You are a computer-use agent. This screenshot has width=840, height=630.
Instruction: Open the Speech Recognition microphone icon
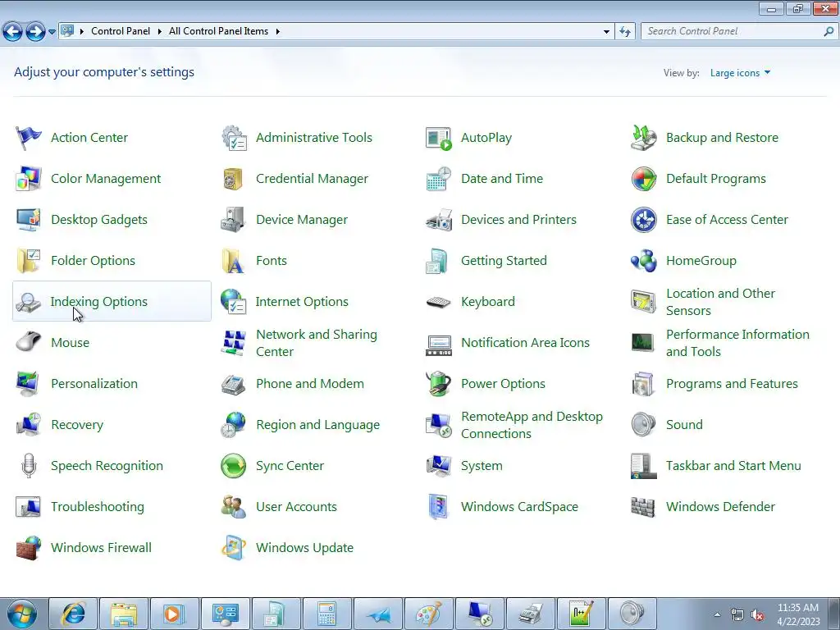pyautogui.click(x=29, y=466)
